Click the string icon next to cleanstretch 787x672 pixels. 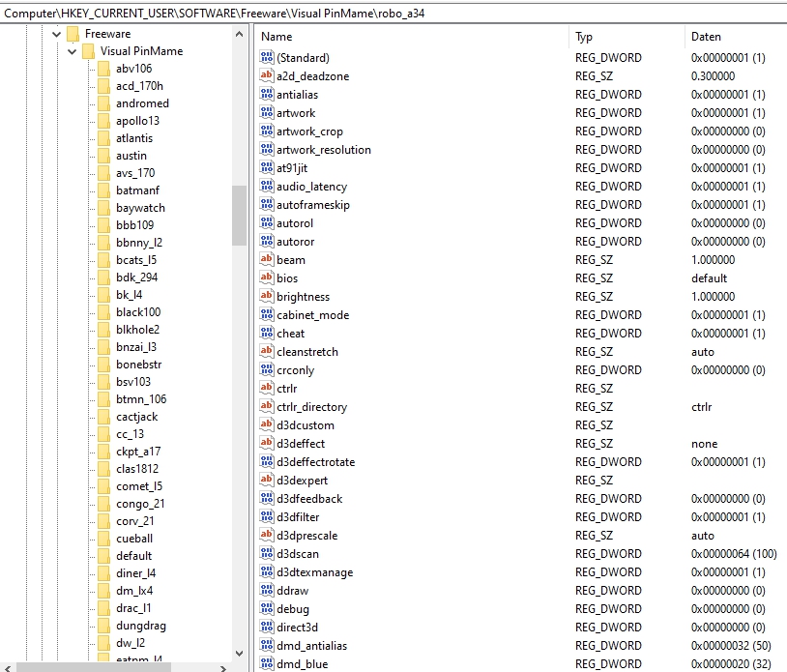coord(267,351)
